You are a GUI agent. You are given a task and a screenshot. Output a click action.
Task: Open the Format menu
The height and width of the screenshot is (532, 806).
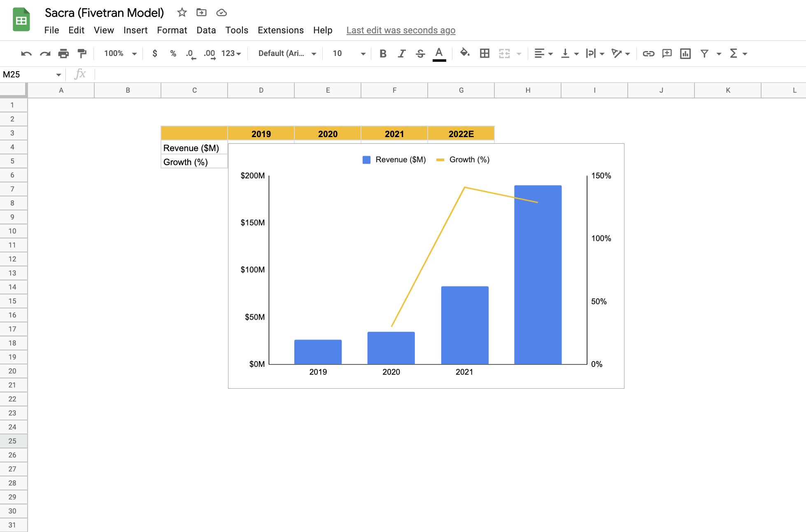[172, 30]
